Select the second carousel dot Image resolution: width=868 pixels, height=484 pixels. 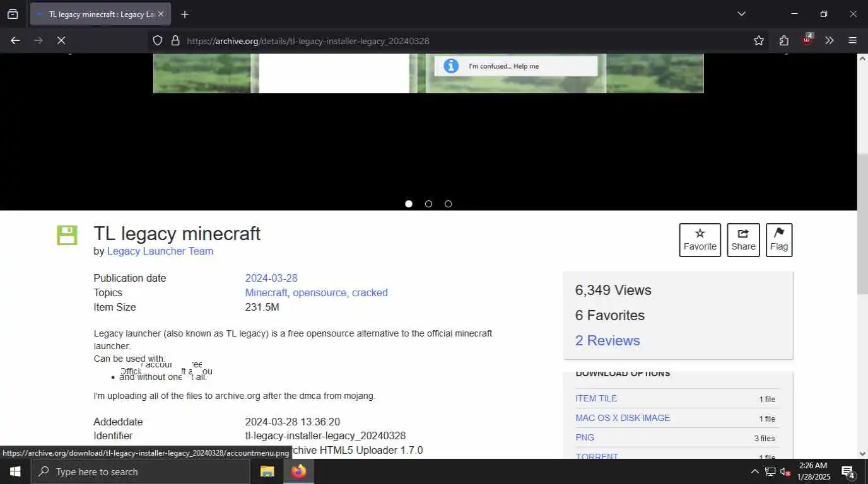coord(428,204)
